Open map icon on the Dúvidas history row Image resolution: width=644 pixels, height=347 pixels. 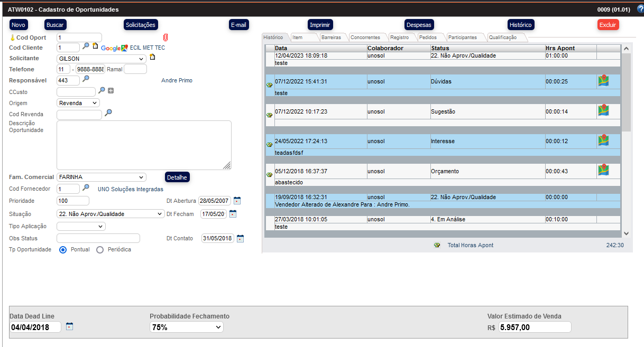(x=603, y=81)
